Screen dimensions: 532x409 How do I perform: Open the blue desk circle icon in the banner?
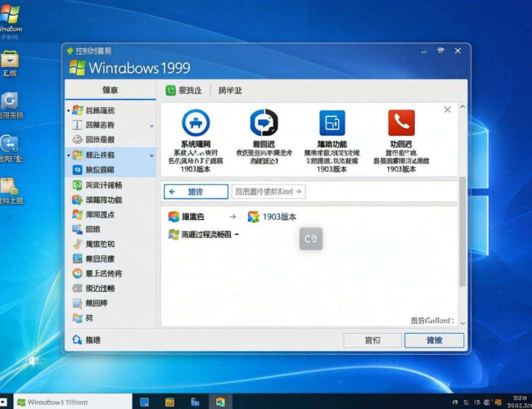click(196, 123)
